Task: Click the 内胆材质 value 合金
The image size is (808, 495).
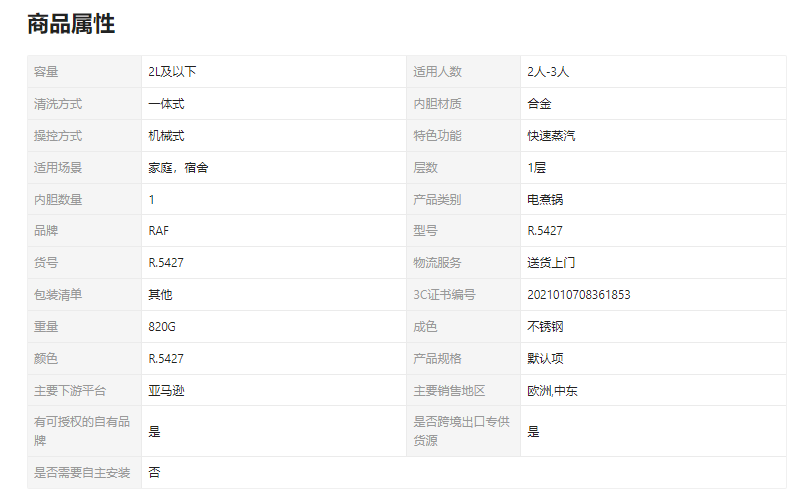Action: pyautogui.click(x=539, y=104)
